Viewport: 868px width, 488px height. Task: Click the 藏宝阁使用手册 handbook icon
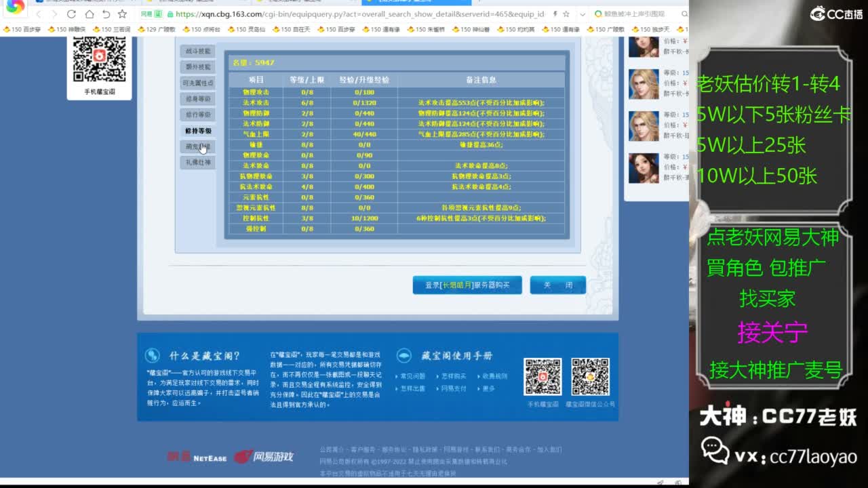[x=405, y=355]
